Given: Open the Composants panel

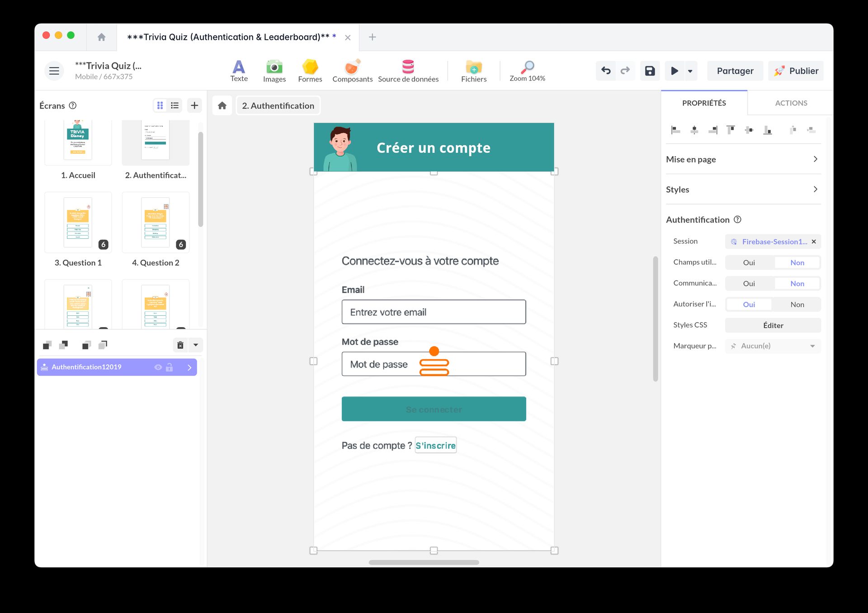Looking at the screenshot, I should tap(352, 70).
